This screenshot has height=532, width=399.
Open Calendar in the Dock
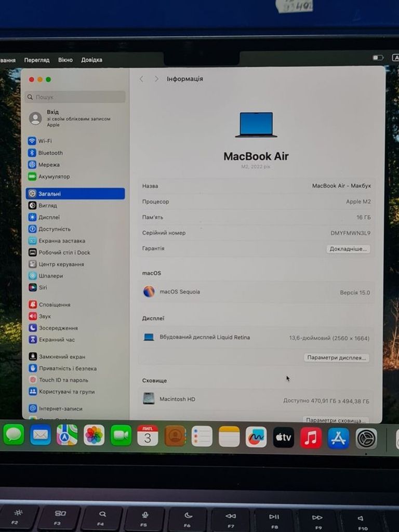click(148, 436)
